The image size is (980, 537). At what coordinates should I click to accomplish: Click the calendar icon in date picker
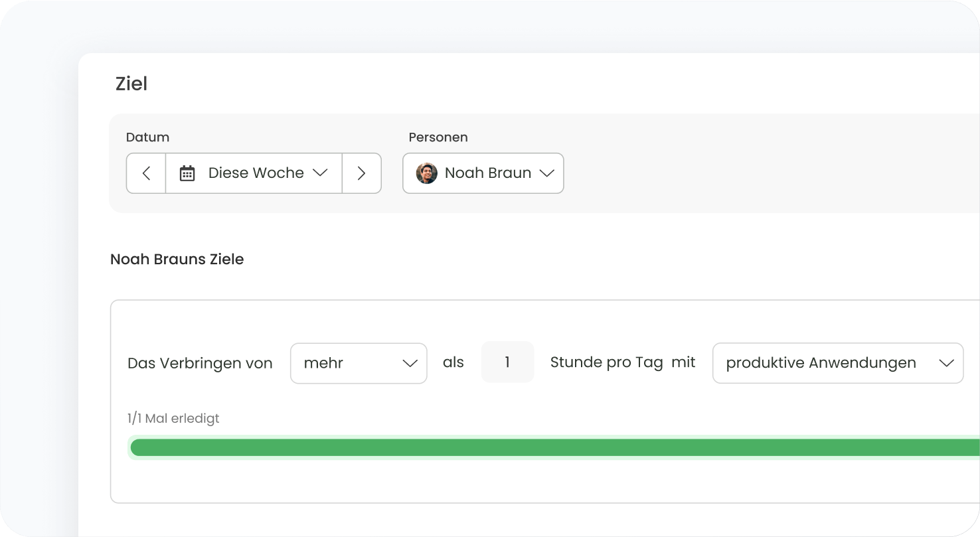pos(187,173)
